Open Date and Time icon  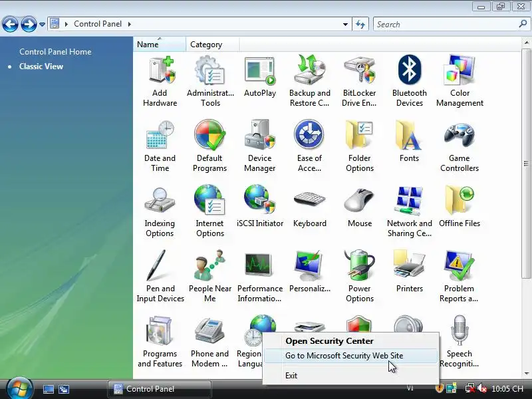(x=160, y=146)
